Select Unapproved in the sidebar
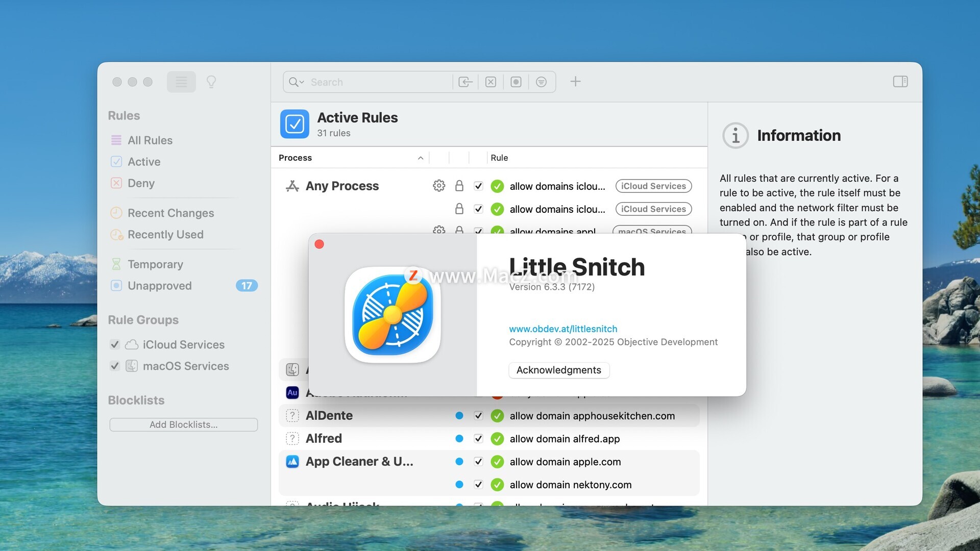Image resolution: width=980 pixels, height=551 pixels. (159, 286)
